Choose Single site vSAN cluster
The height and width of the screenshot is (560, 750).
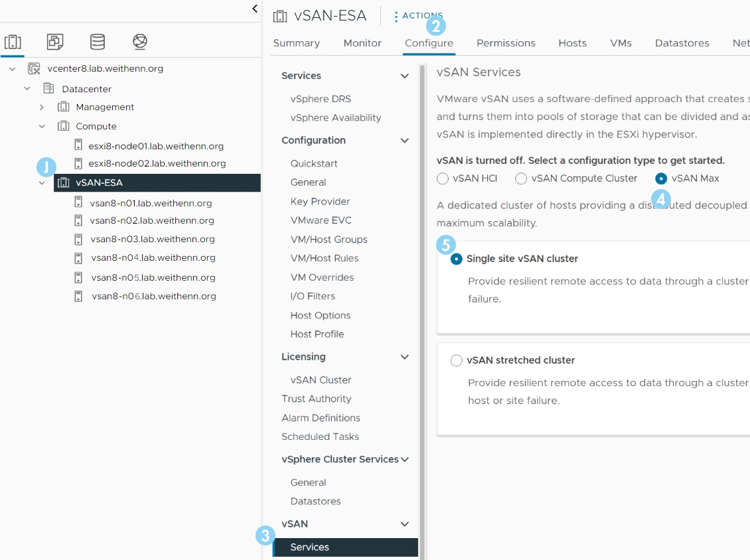[x=457, y=259]
